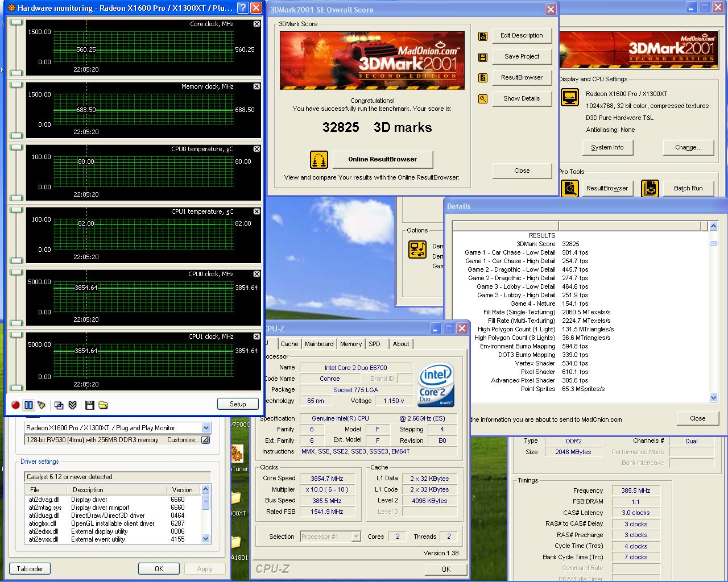Click the Intel Core 2 Duo logo
Screen dimensions: 728x582
pos(436,384)
